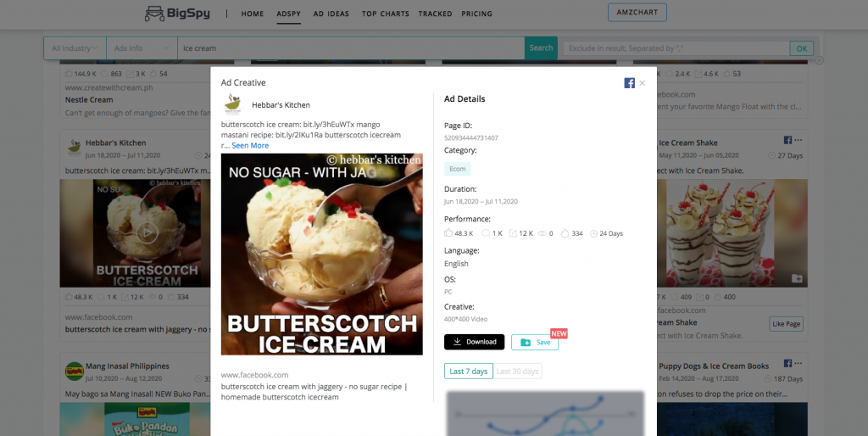This screenshot has width=868, height=436.
Task: Click the Save button with NEW badge
Action: click(535, 342)
